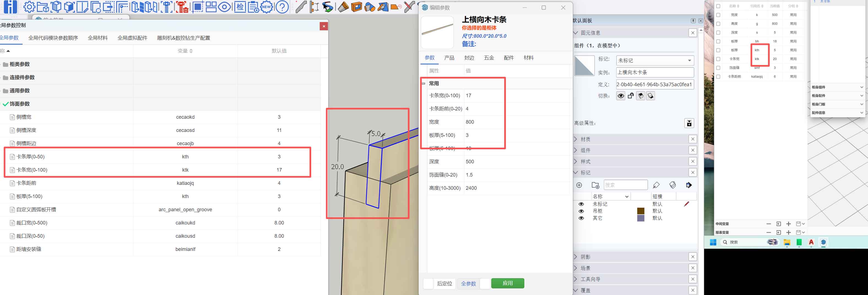Click the 全参数 button

468,283
